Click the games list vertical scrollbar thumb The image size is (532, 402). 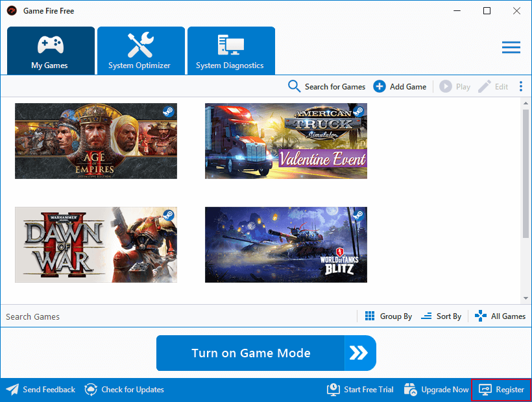(526, 174)
